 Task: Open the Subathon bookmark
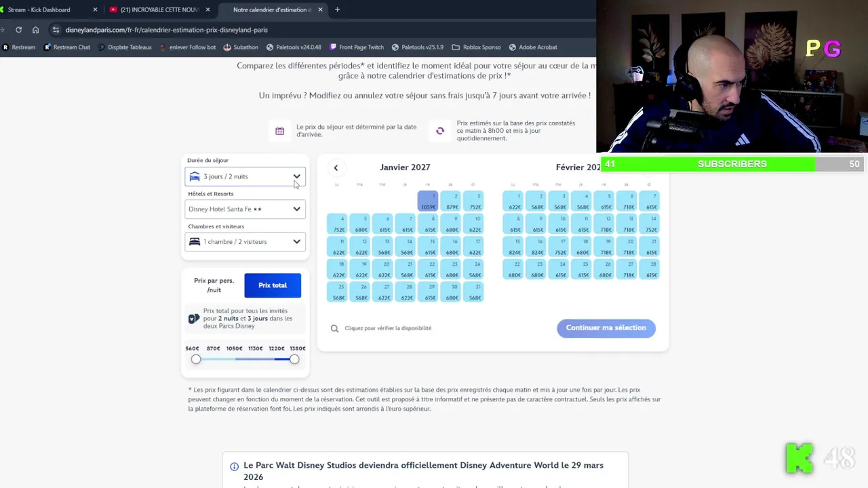[240, 47]
